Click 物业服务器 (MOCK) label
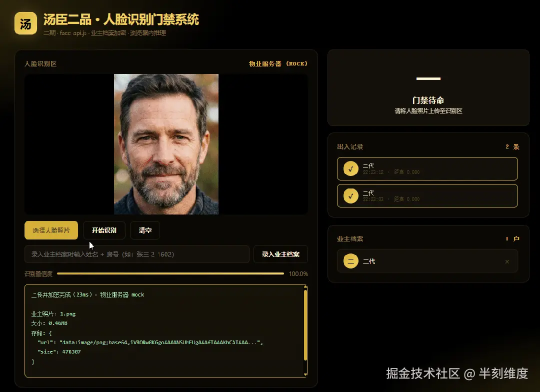540x392 pixels. (278, 63)
